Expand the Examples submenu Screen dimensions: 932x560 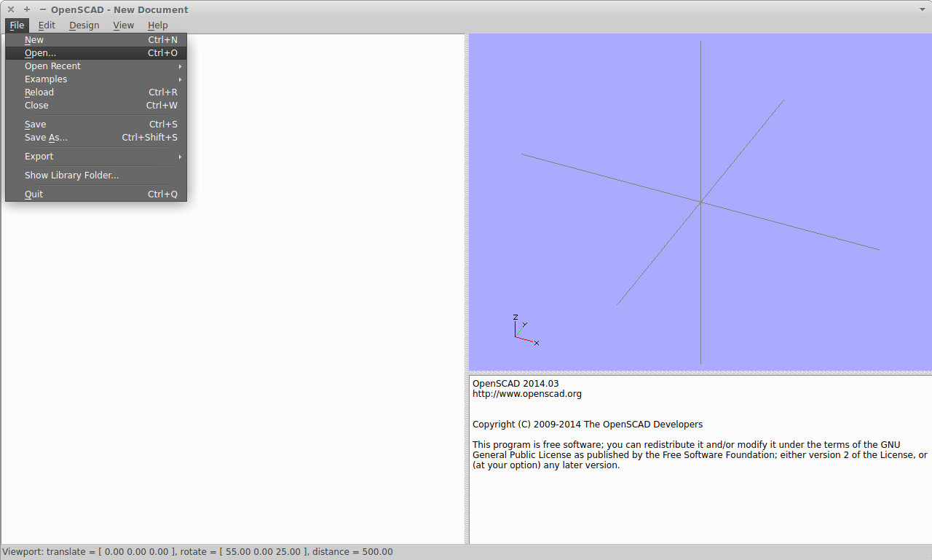click(x=96, y=79)
